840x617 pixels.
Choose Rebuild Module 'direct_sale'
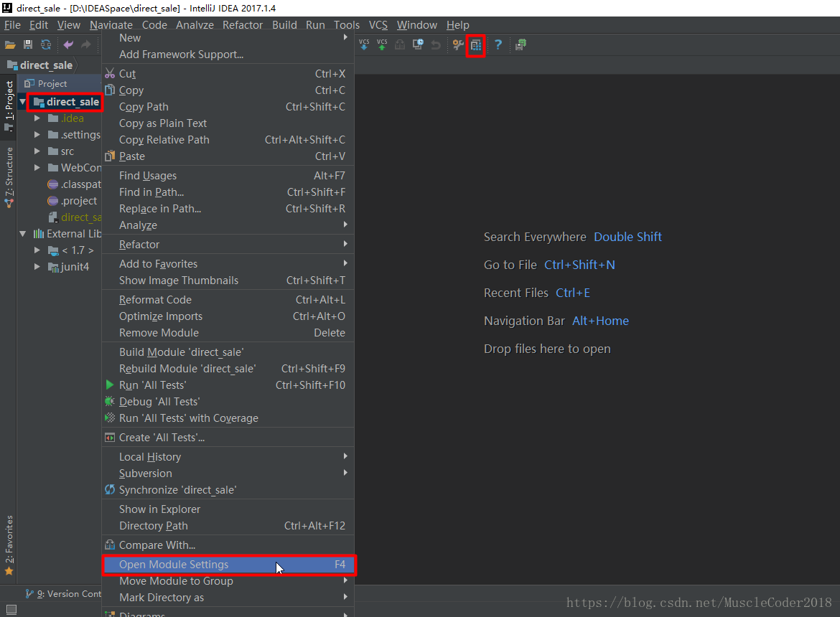[x=228, y=369]
